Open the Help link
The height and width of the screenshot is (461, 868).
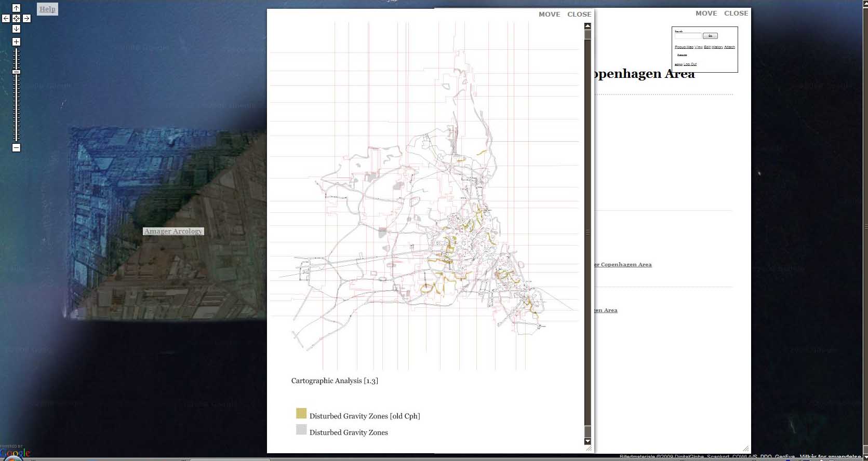[x=47, y=9]
